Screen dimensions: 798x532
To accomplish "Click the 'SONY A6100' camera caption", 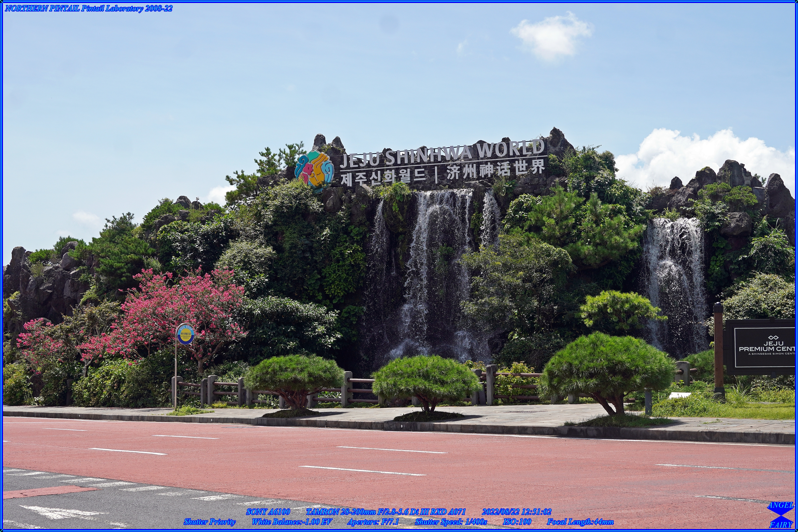I will 268,512.
